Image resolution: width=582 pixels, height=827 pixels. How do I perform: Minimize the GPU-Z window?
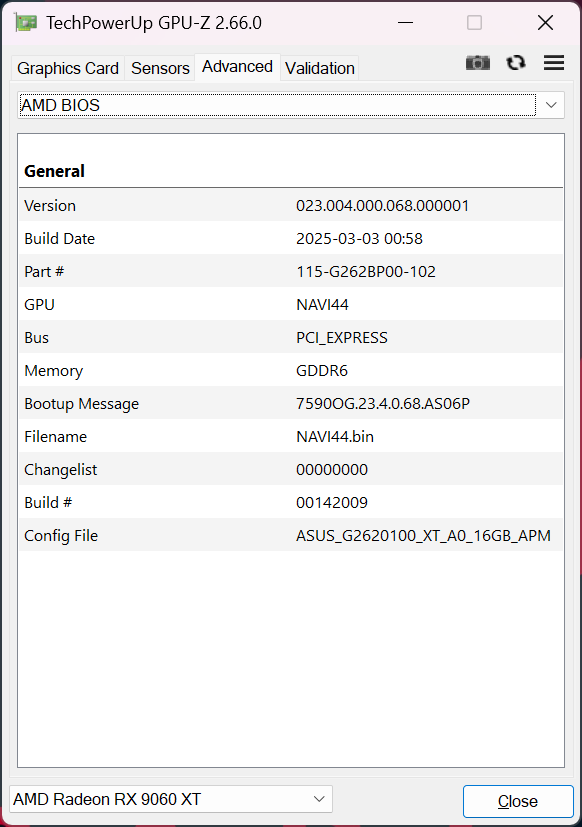[405, 23]
